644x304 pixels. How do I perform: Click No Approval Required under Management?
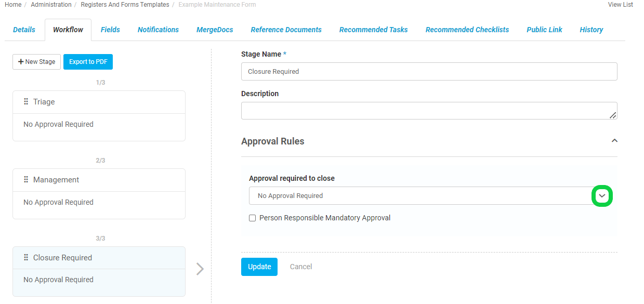click(58, 202)
